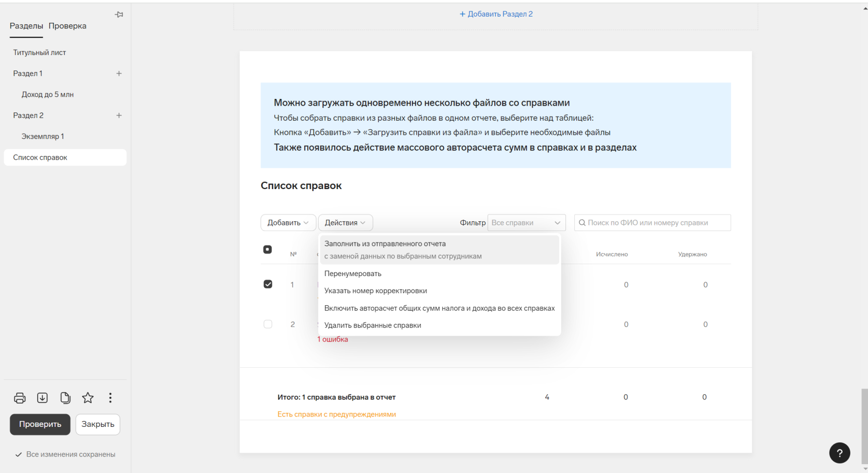
Task: Click the search by ФИО input field
Action: point(653,223)
